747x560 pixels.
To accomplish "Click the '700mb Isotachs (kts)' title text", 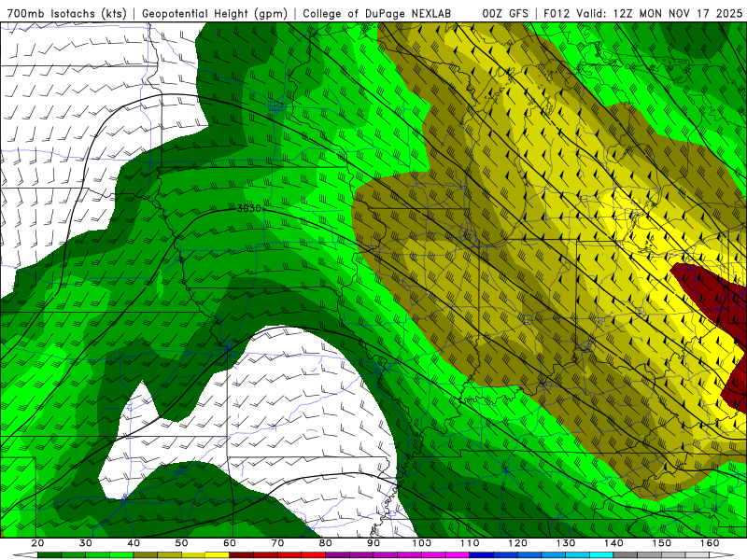I will coord(66,13).
